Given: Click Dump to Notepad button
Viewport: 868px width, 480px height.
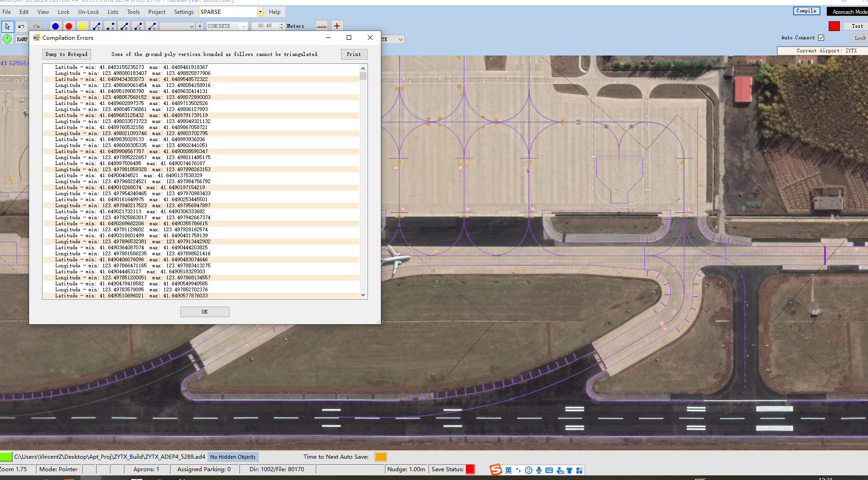Looking at the screenshot, I should (x=67, y=55).
